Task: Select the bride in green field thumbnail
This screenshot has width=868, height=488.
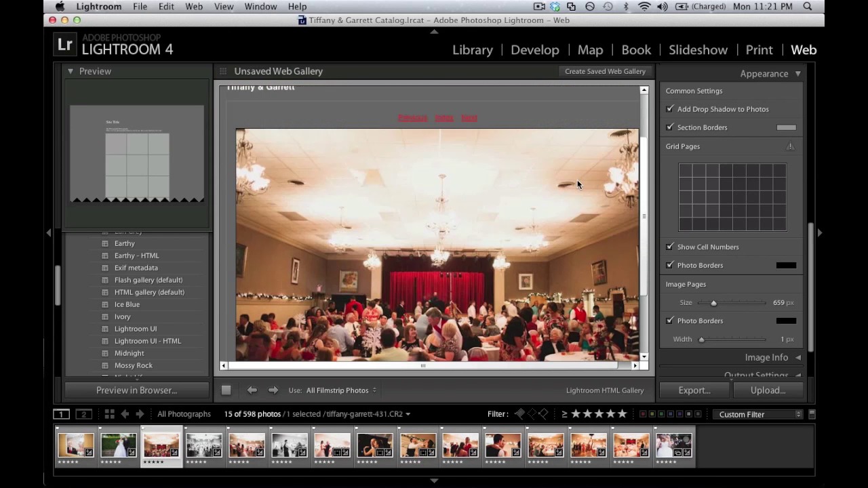Action: pos(119,445)
